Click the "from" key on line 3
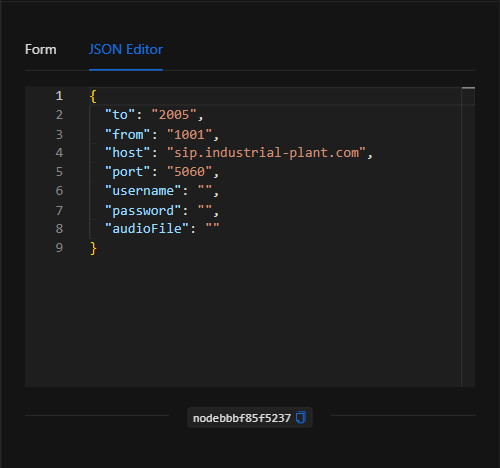Image resolution: width=500 pixels, height=468 pixels. 128,135
